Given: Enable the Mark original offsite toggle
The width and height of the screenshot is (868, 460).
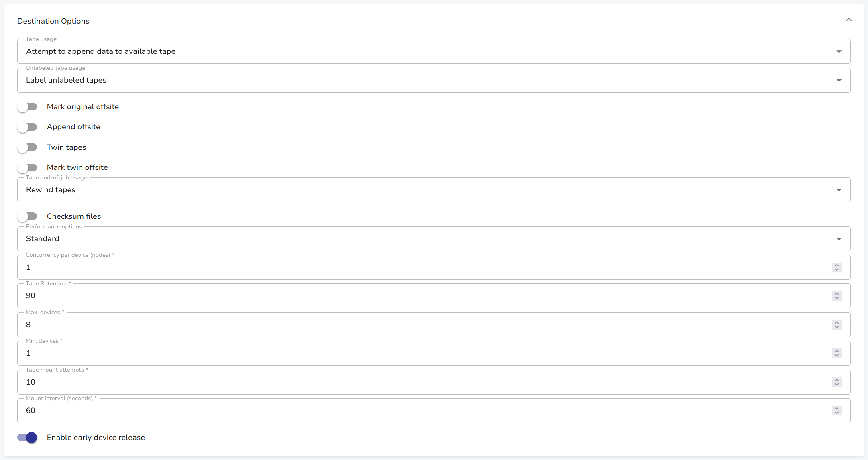Looking at the screenshot, I should 27,107.
